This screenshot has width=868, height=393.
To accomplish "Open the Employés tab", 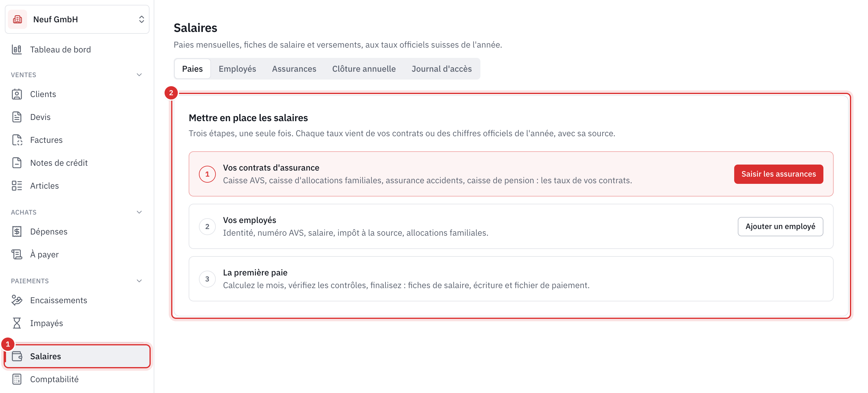I will (x=237, y=69).
